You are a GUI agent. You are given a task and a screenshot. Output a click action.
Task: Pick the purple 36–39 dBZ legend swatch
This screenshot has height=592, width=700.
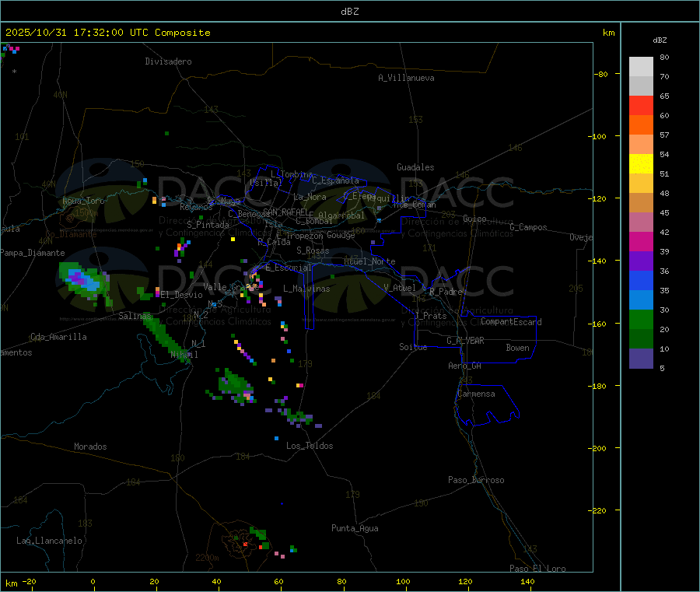[641, 261]
